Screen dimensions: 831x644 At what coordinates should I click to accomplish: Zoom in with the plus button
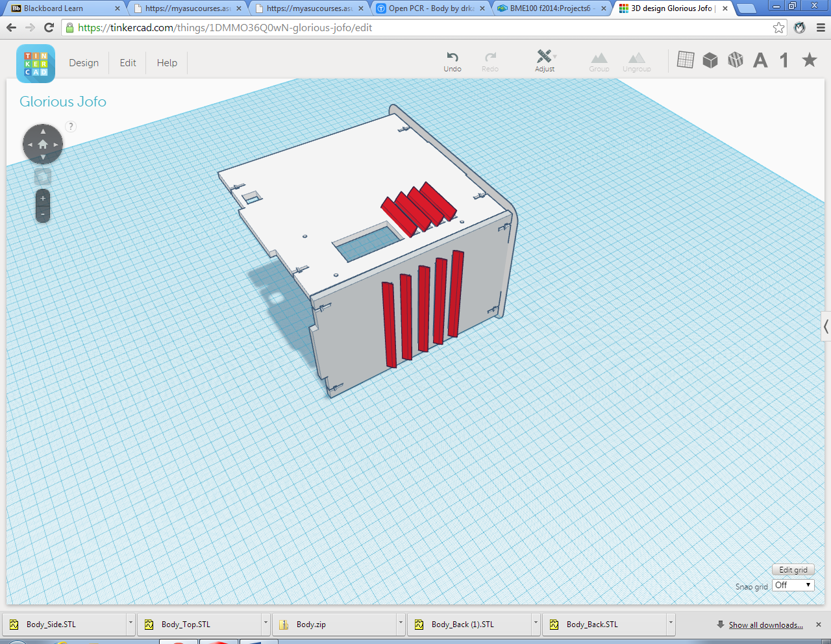[x=43, y=198]
